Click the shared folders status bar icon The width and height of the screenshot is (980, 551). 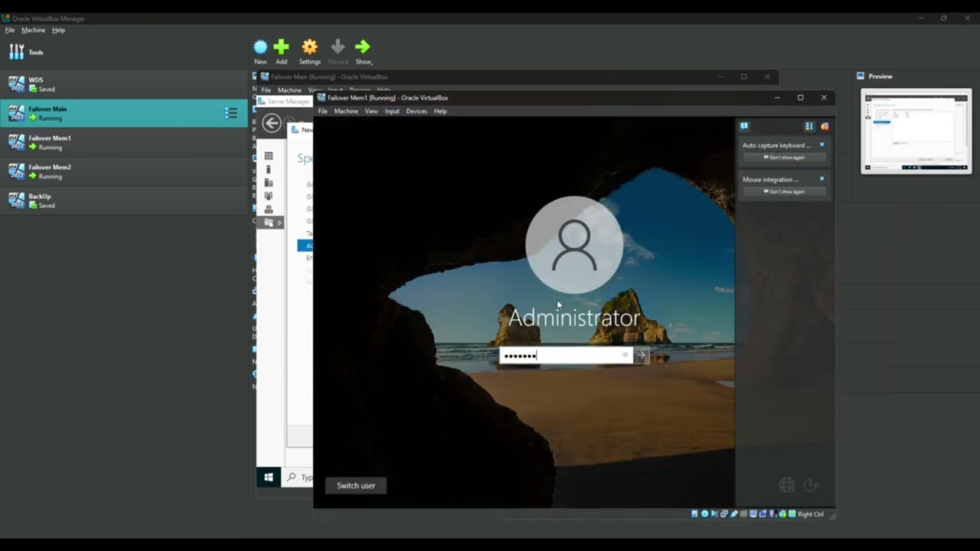(x=743, y=514)
